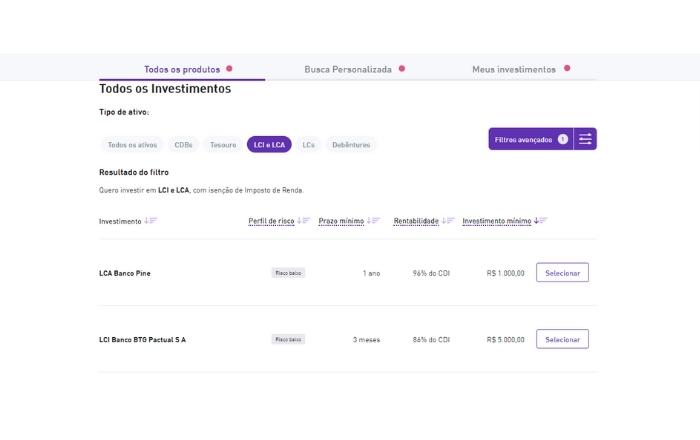Click the filter count badge
Viewport: 700px width, 440px height.
[563, 139]
